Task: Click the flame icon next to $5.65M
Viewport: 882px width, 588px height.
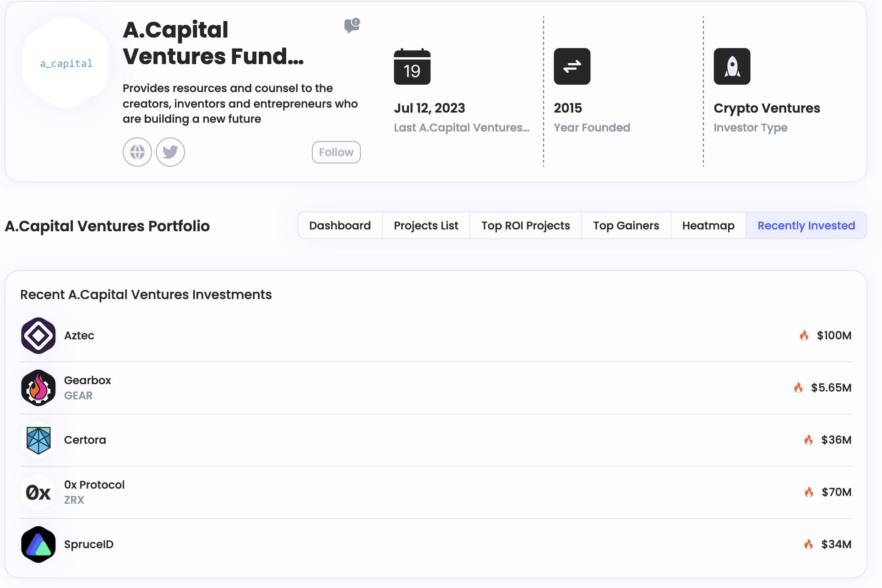Action: point(798,388)
